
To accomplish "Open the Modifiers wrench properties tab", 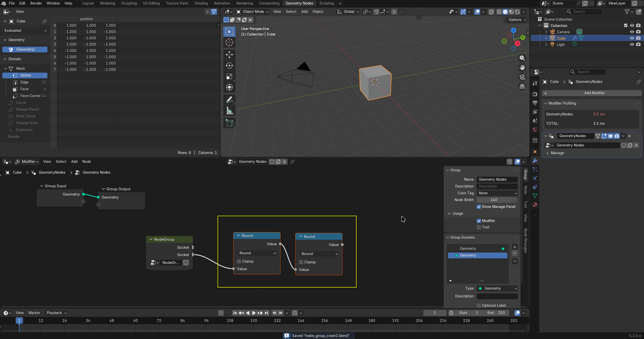I will click(535, 161).
